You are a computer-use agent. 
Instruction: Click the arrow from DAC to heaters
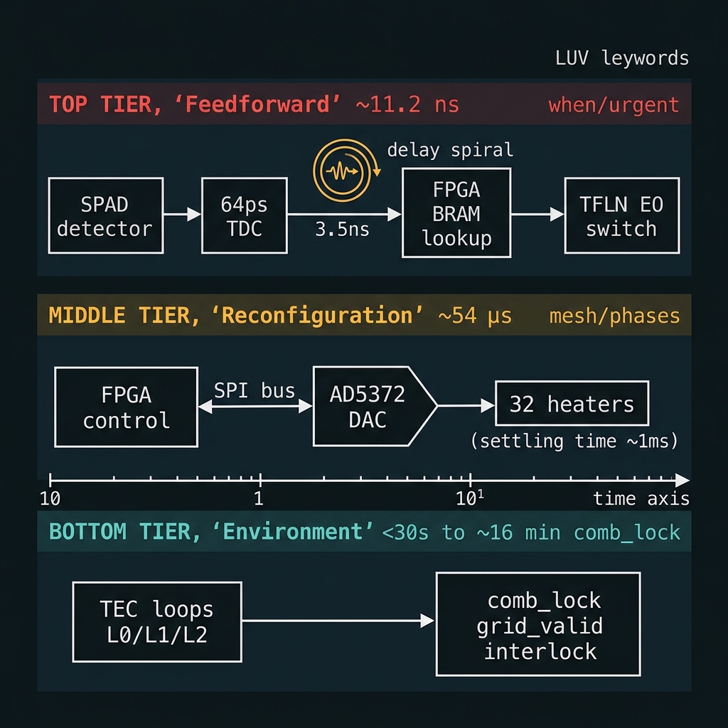(x=466, y=406)
